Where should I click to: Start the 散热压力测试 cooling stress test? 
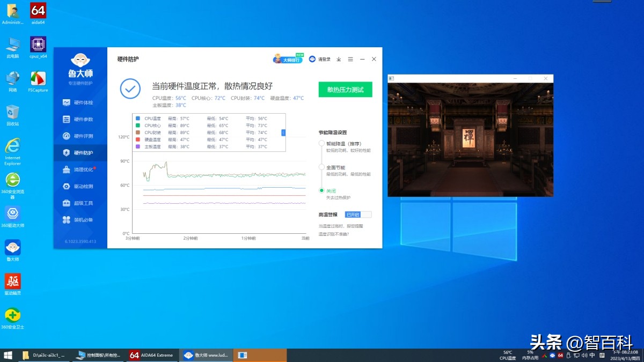tap(345, 89)
